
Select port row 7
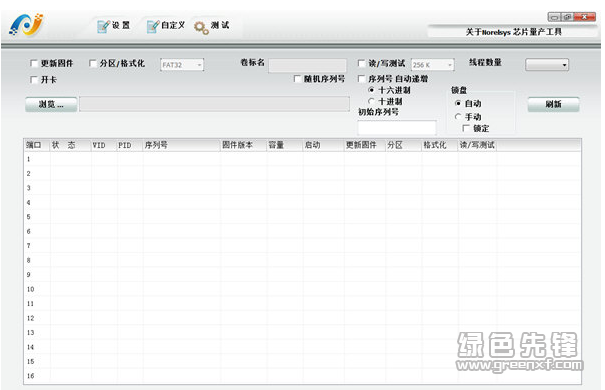point(302,246)
